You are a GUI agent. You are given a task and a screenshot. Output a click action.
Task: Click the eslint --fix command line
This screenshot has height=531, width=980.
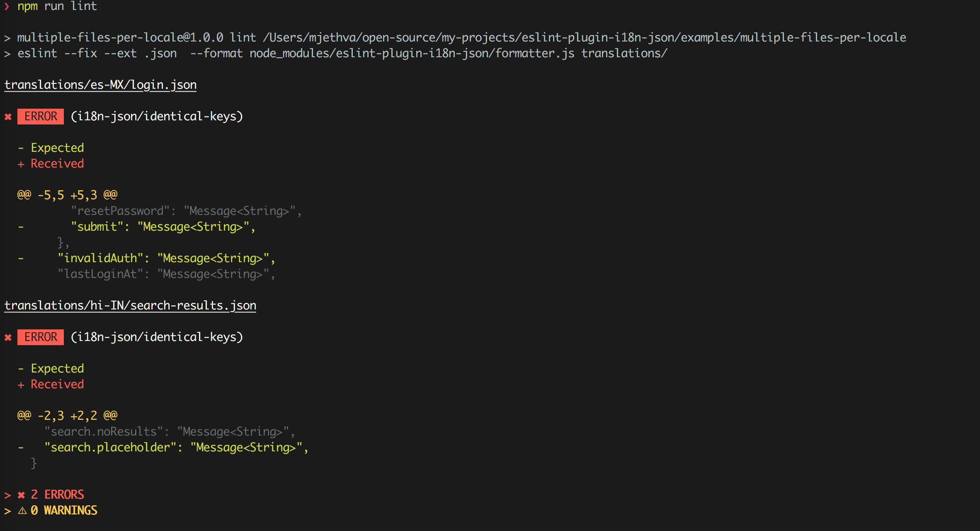click(x=342, y=54)
